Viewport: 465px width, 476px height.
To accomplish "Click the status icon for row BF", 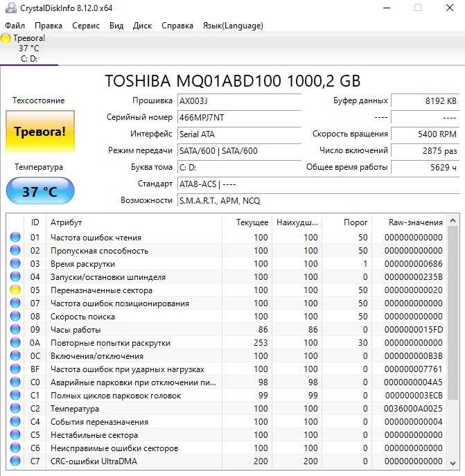I will [15, 369].
